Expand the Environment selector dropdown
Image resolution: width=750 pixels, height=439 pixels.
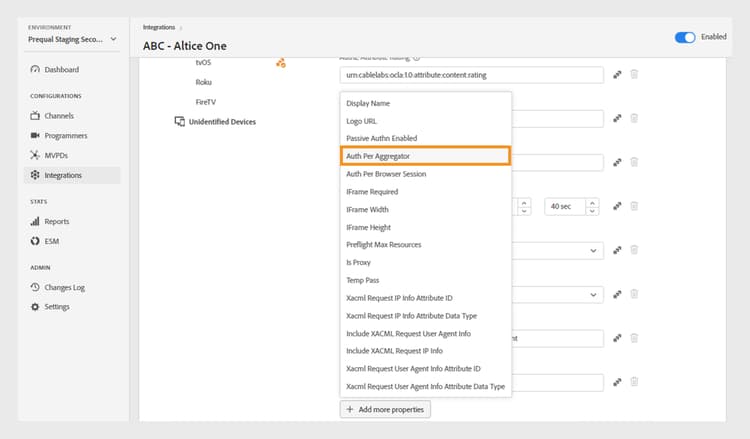112,39
